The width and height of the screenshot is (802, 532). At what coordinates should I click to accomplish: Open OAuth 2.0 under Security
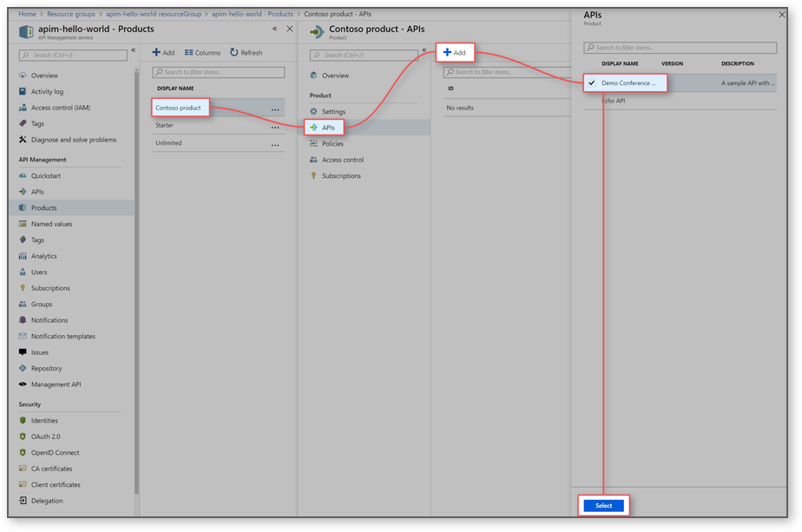click(45, 437)
